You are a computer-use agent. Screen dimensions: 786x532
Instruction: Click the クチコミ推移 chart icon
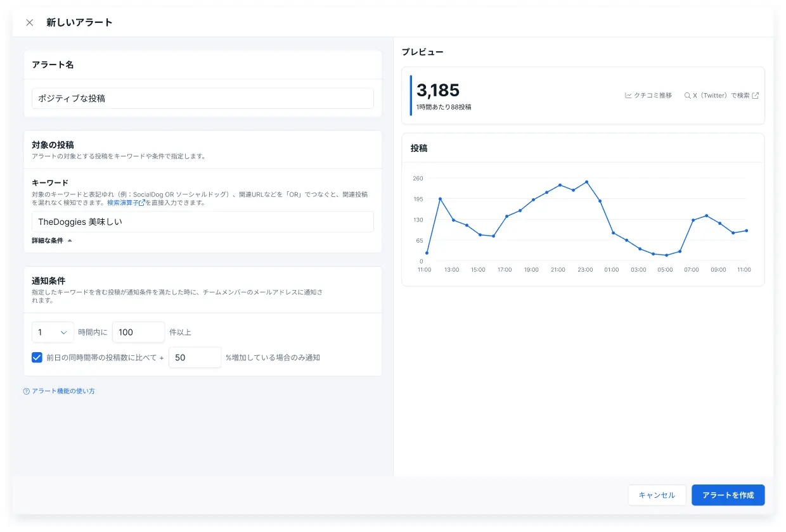point(628,96)
